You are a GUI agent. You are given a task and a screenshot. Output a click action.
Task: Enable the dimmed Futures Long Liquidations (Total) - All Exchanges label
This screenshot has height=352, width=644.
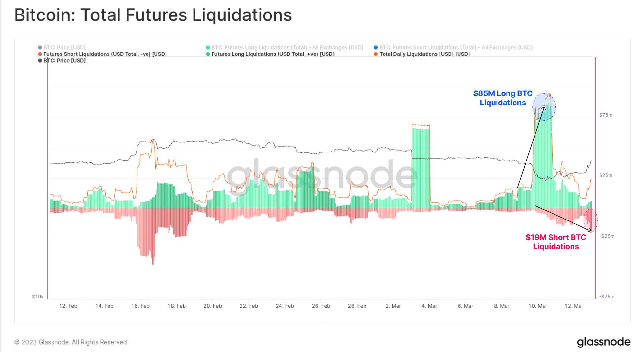click(287, 48)
